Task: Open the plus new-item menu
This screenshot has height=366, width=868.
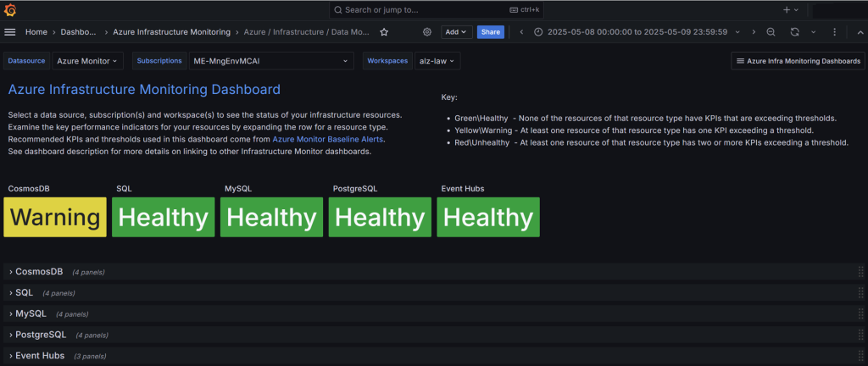Action: click(x=790, y=10)
